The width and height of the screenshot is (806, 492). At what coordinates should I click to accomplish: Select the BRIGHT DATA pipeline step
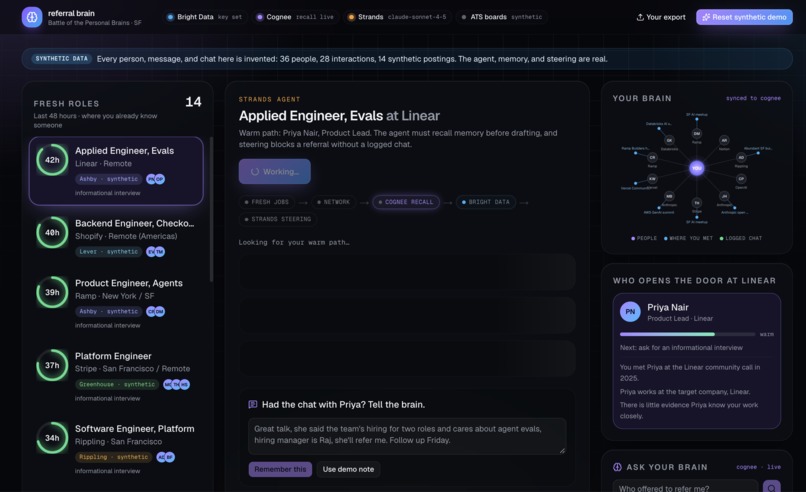coord(486,202)
